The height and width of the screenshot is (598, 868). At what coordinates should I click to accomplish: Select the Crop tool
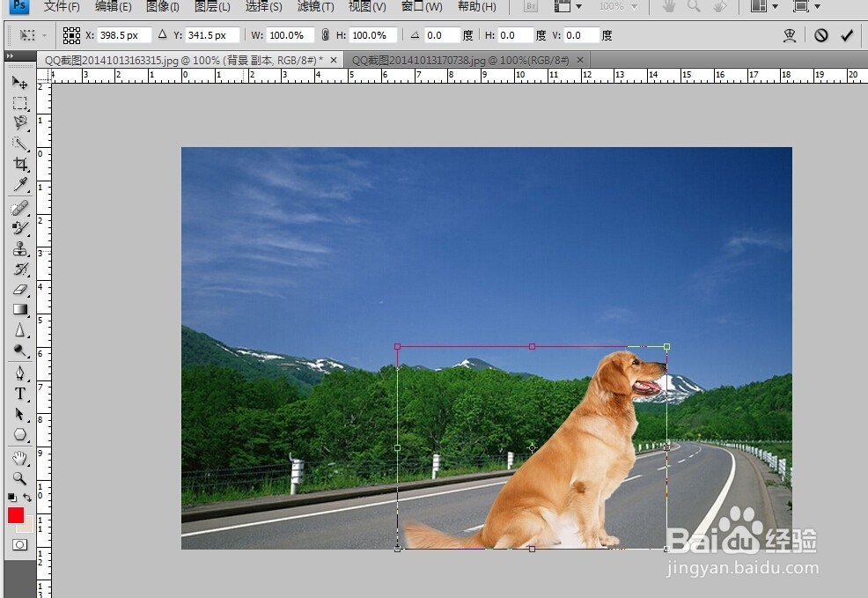pos(20,164)
